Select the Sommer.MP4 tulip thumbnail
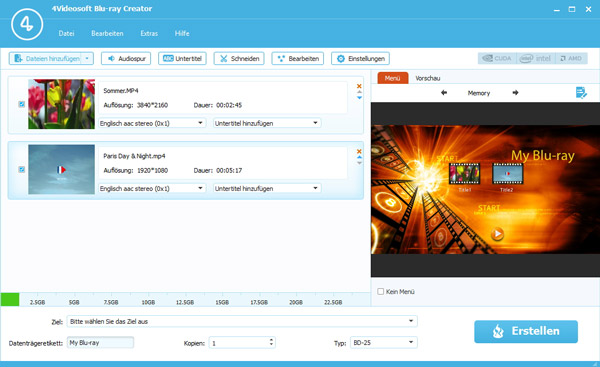Screen dimensions: 600x367 point(61,104)
